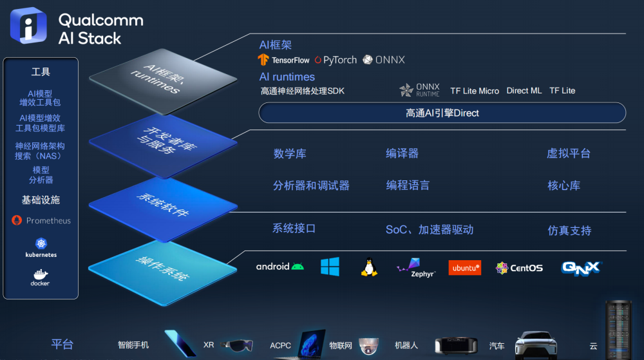Click the XR glasses image
The width and height of the screenshot is (644, 360).
[x=237, y=345]
